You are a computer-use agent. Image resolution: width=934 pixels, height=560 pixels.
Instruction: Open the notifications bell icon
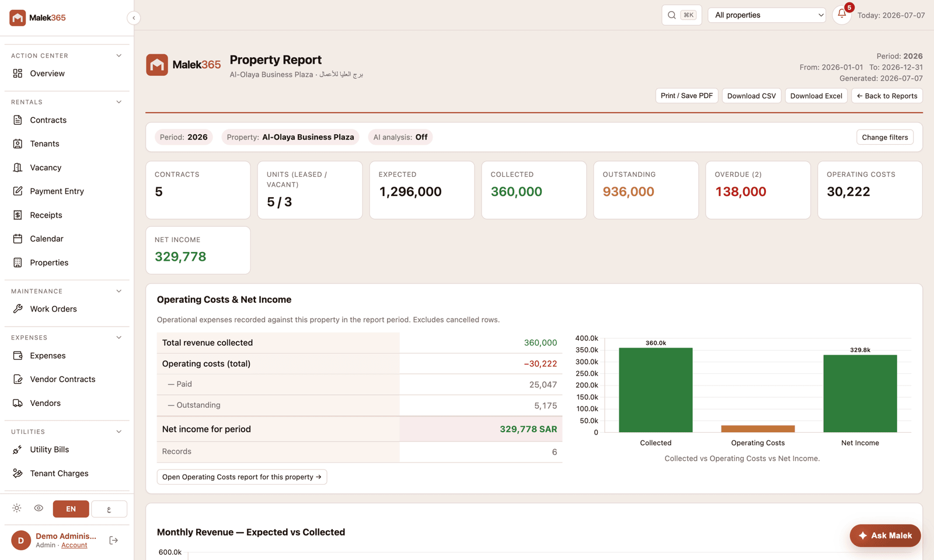coord(841,15)
